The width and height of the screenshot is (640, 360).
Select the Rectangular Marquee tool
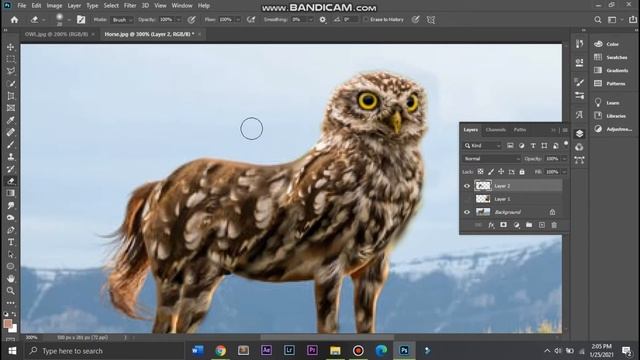coord(11,59)
